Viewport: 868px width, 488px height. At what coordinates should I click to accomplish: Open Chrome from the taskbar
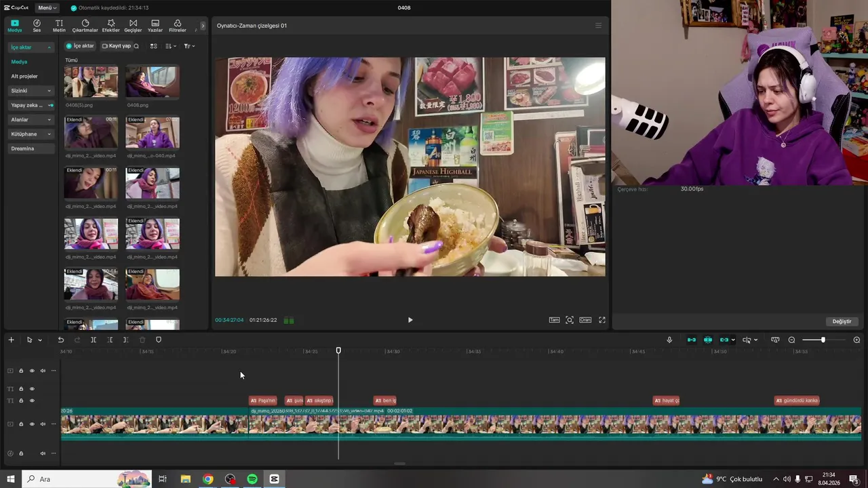click(208, 479)
